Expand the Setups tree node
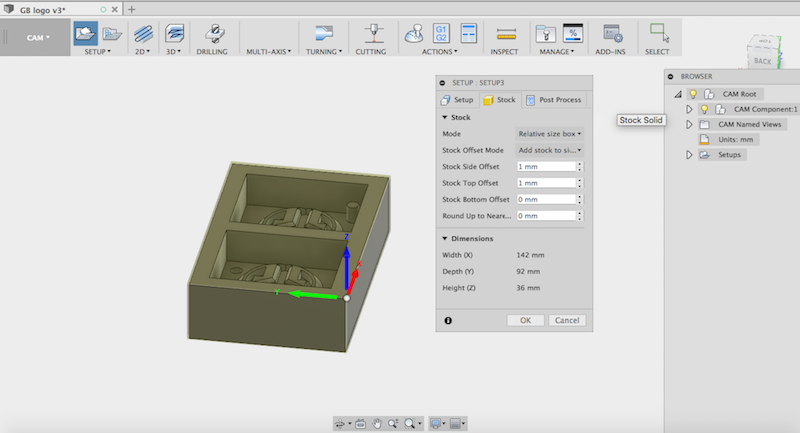Screen dimensions: 800x433 click(x=689, y=155)
